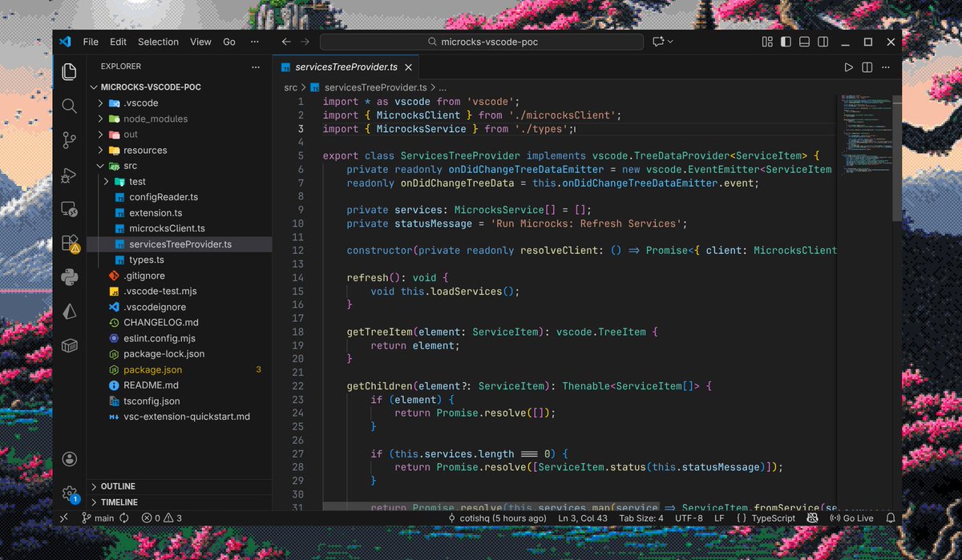This screenshot has height=560, width=962.
Task: Open the Remote Explorer view
Action: coord(70,210)
